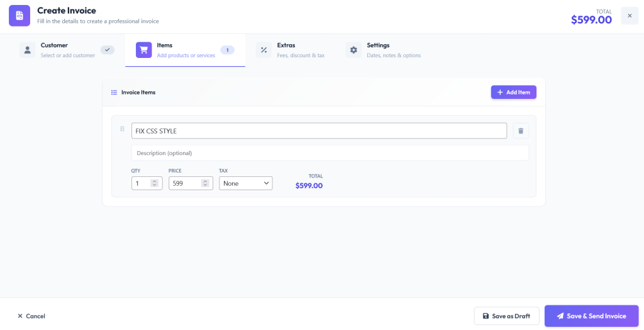This screenshot has height=330, width=644.
Task: Open the TAX dropdown
Action: (246, 183)
